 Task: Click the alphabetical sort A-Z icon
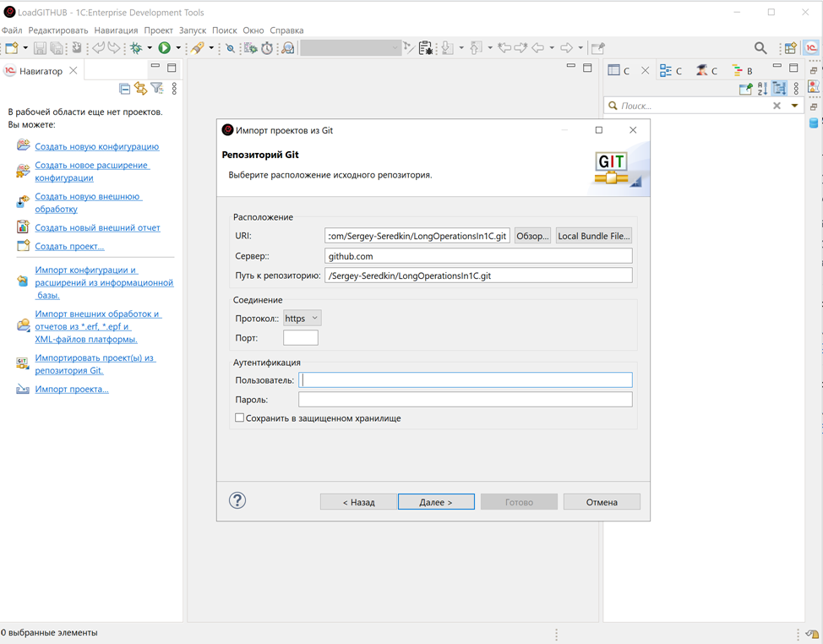click(x=763, y=89)
